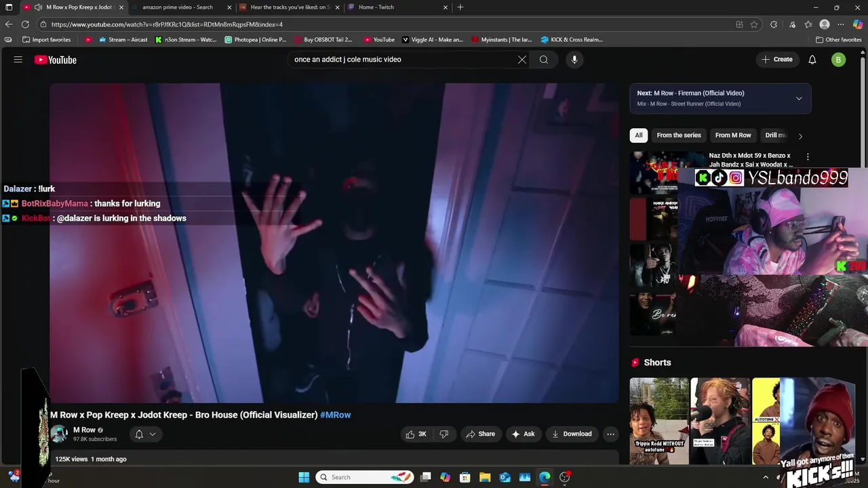This screenshot has height=488, width=868.
Task: Download this video
Action: [572, 434]
